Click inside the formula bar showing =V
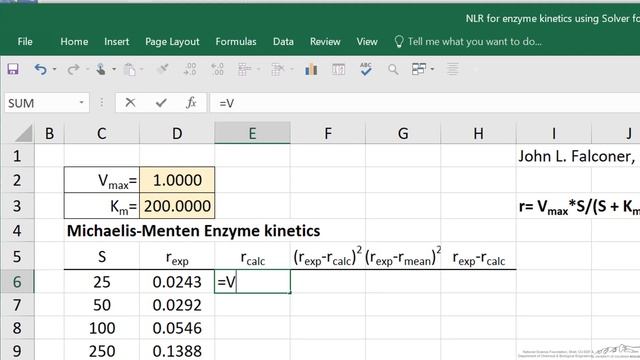Viewport: 640px width, 360px height. click(x=424, y=103)
